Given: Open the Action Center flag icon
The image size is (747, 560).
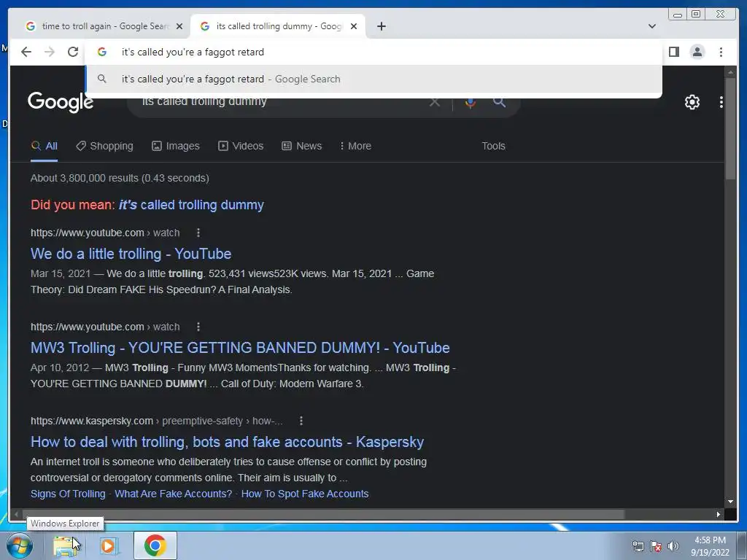Looking at the screenshot, I should click(656, 546).
